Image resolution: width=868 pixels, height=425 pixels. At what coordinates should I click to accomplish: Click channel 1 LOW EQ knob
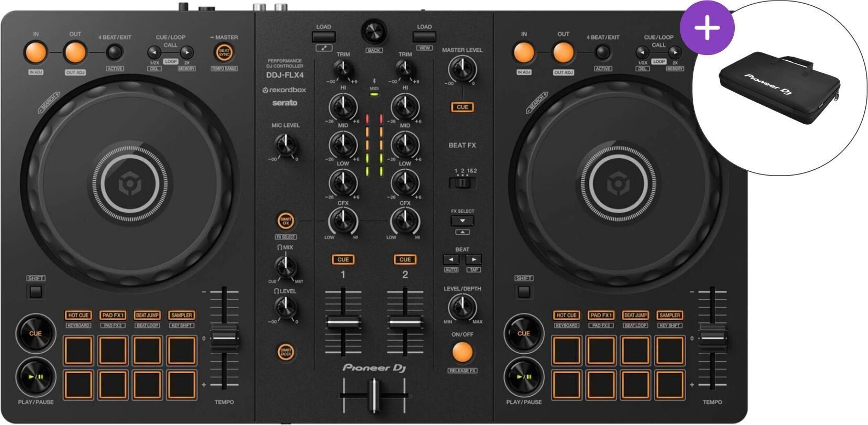click(x=343, y=183)
